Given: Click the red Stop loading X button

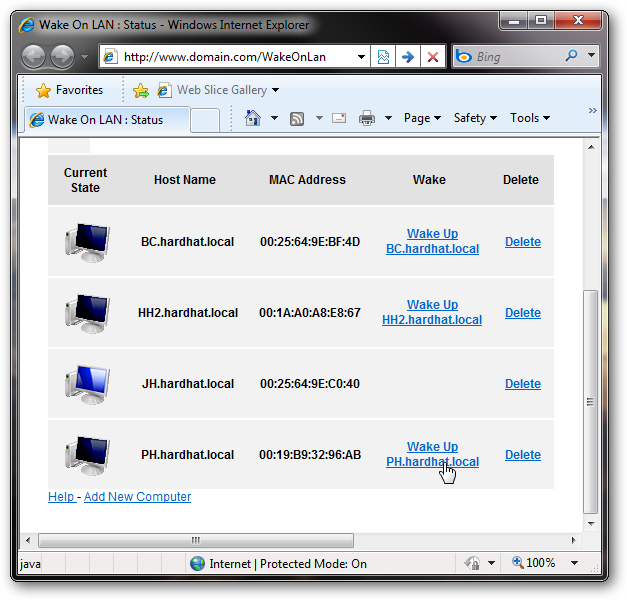Looking at the screenshot, I should click(x=433, y=57).
